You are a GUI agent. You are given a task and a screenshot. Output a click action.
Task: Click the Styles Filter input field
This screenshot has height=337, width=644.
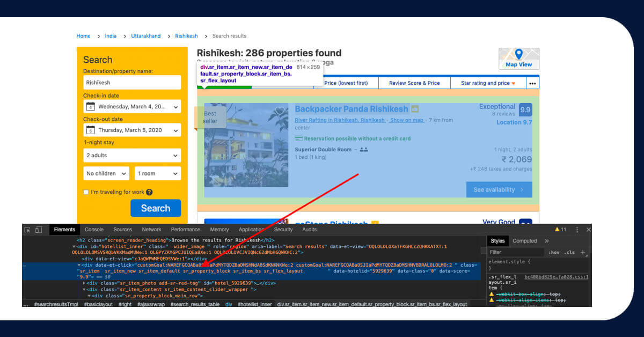click(x=515, y=252)
